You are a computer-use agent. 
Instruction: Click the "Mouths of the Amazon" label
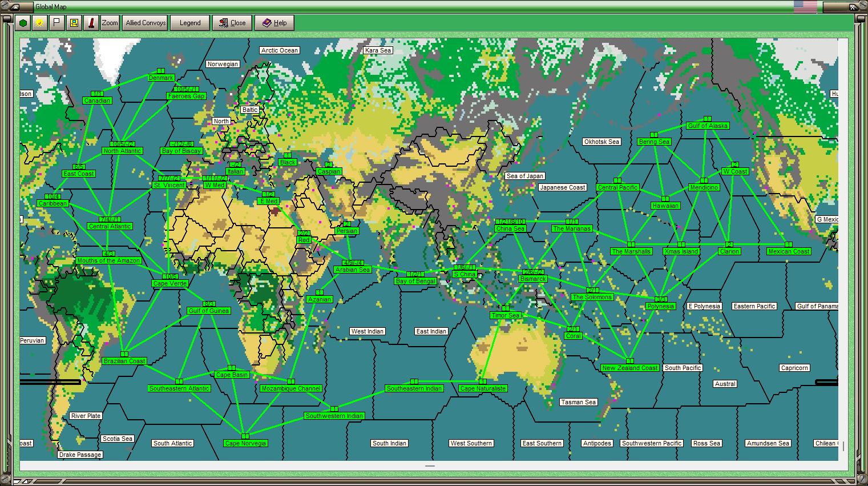point(108,260)
